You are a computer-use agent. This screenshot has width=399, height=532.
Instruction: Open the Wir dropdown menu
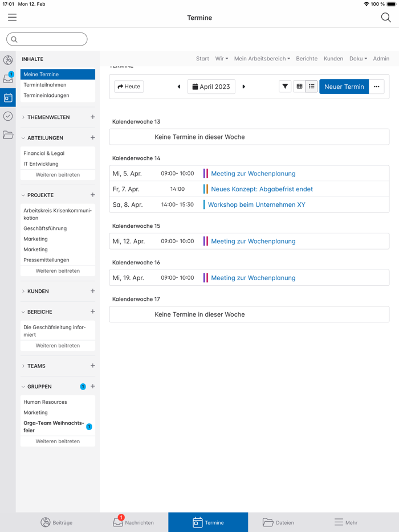click(x=221, y=59)
